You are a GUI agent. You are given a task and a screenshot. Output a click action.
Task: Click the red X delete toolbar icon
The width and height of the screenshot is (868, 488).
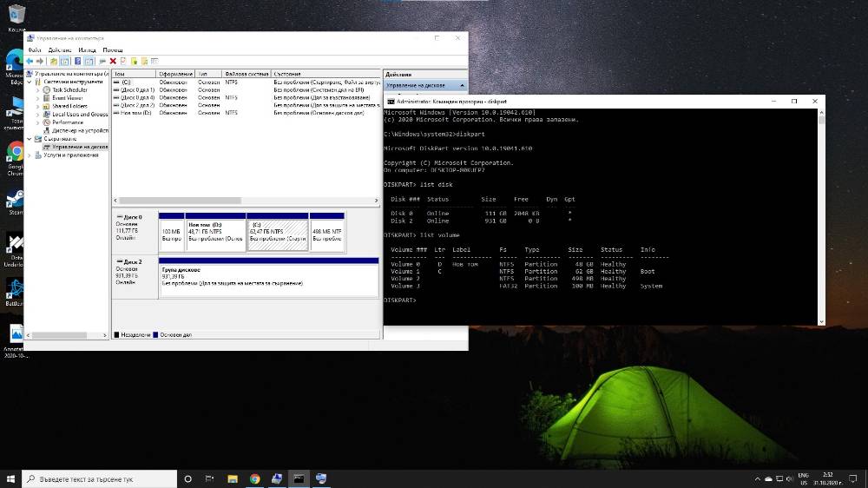113,62
